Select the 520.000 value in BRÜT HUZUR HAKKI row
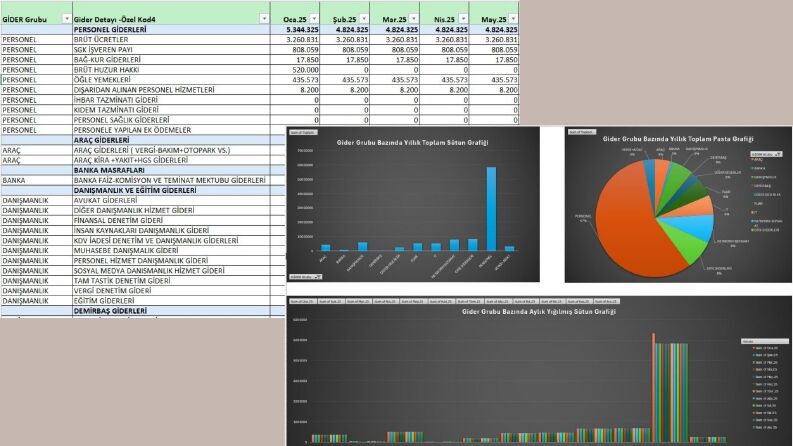Viewport: 793px width, 446px height. coord(295,70)
